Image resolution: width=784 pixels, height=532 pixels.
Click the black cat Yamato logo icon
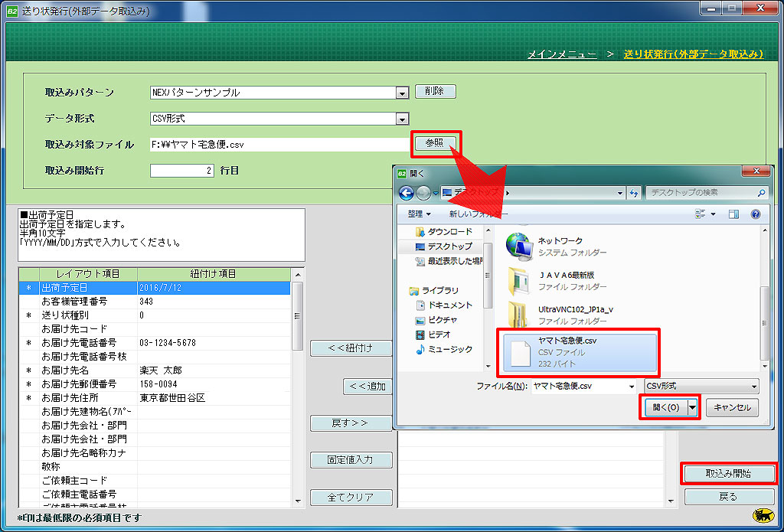[x=763, y=516]
